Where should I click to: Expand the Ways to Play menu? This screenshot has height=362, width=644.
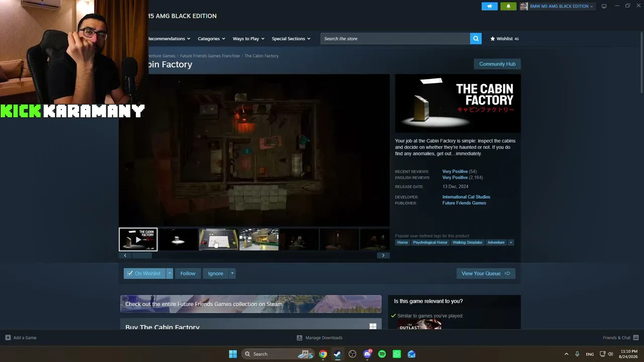[x=249, y=39]
